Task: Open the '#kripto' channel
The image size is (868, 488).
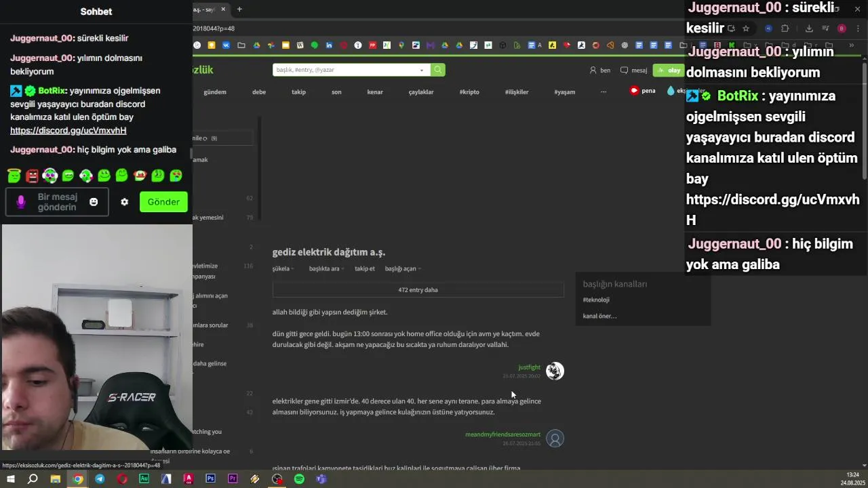Action: [469, 92]
